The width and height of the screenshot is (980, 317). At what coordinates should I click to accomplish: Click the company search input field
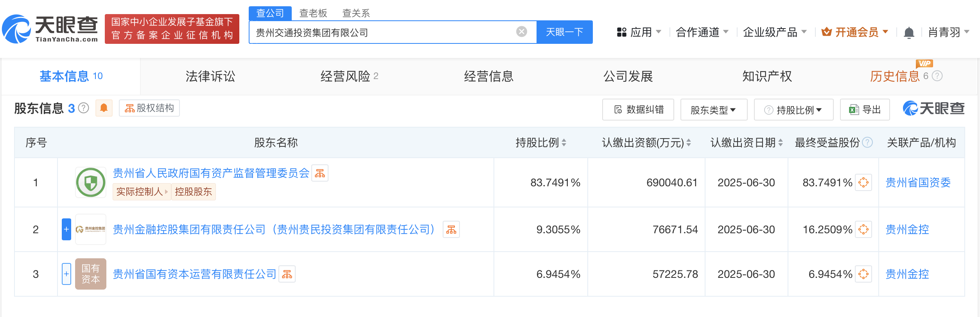click(x=383, y=32)
